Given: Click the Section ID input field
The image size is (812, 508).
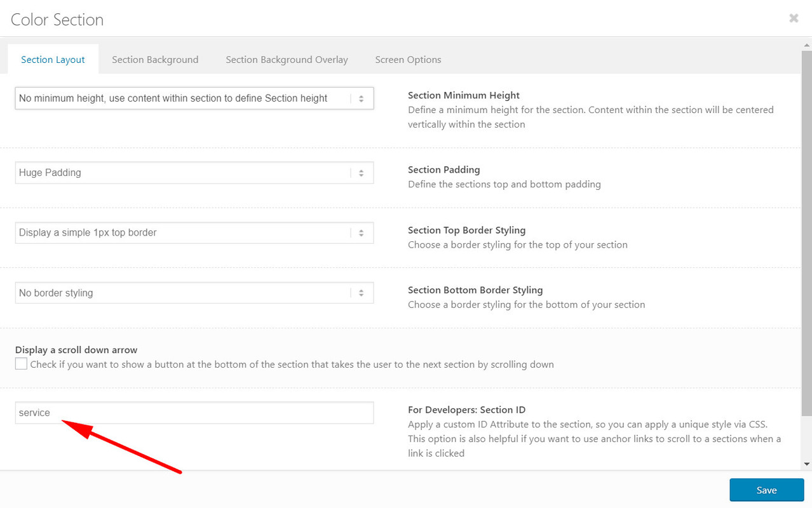Looking at the screenshot, I should (x=194, y=413).
